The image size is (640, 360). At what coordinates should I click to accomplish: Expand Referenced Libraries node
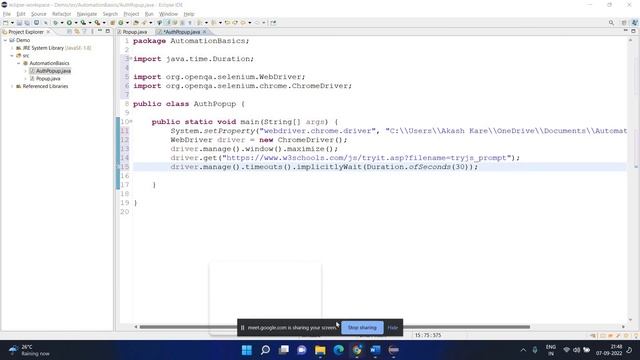[12, 86]
